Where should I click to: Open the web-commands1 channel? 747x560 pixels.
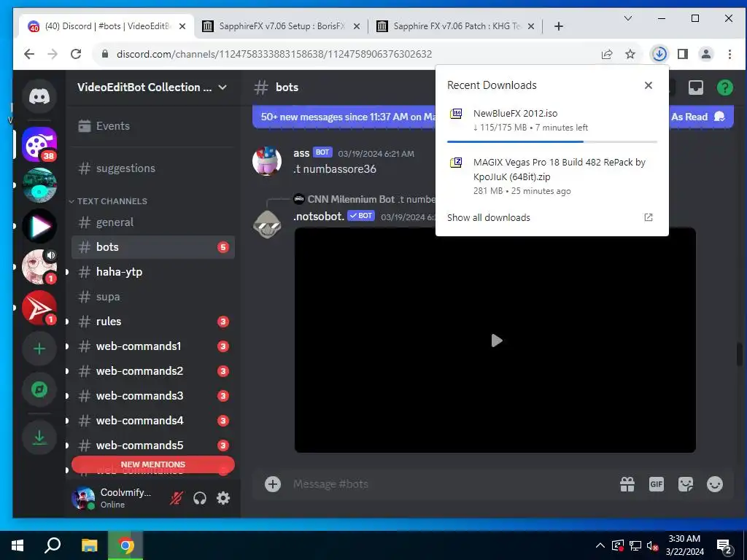coord(152,346)
